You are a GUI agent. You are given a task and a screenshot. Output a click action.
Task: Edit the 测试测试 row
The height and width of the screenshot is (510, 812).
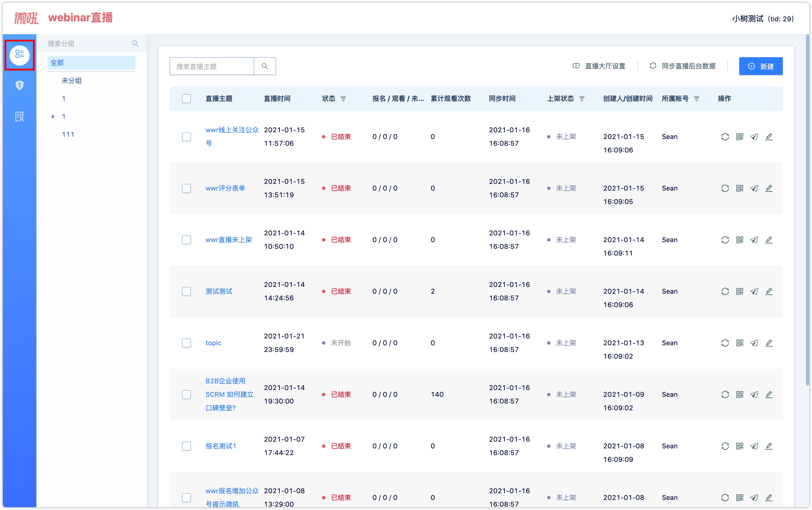click(x=769, y=291)
